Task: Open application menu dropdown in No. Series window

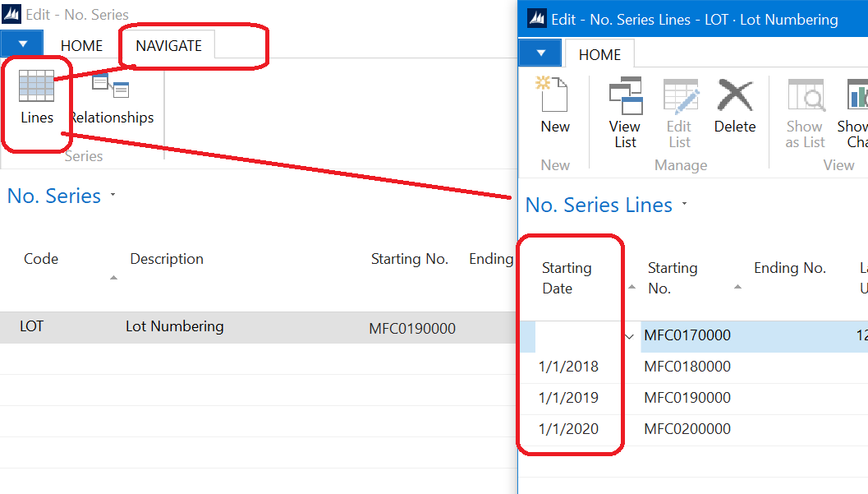Action: (22, 44)
